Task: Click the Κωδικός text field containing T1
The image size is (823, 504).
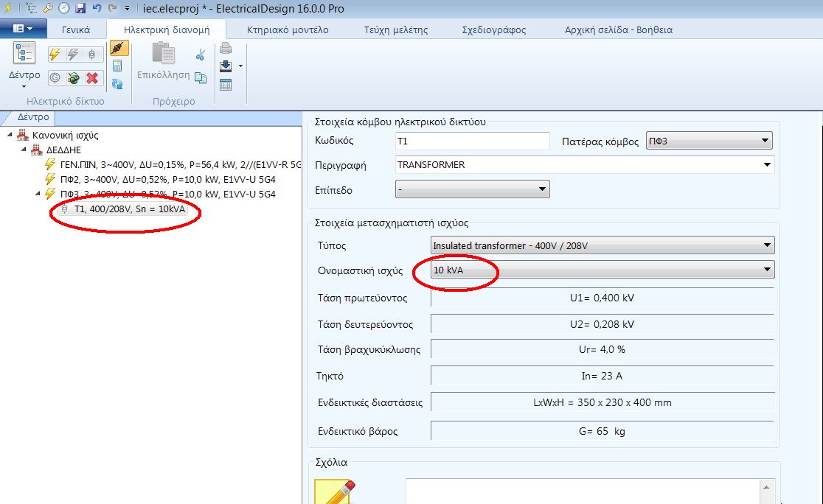Action: tap(472, 141)
